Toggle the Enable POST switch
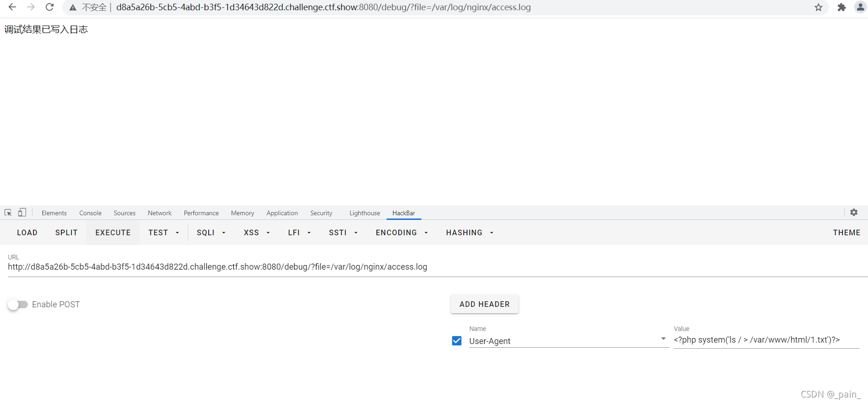The image size is (868, 404). point(18,305)
